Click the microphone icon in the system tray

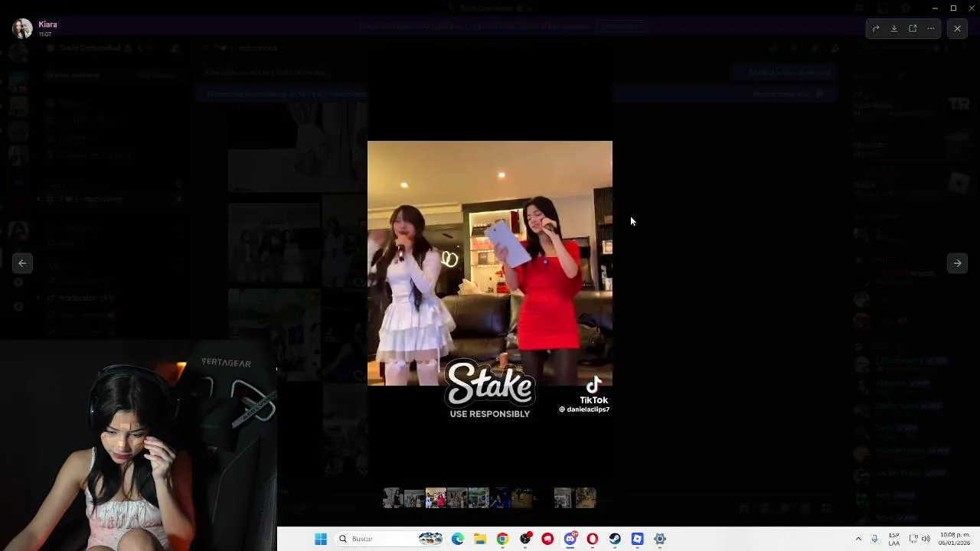click(x=875, y=539)
